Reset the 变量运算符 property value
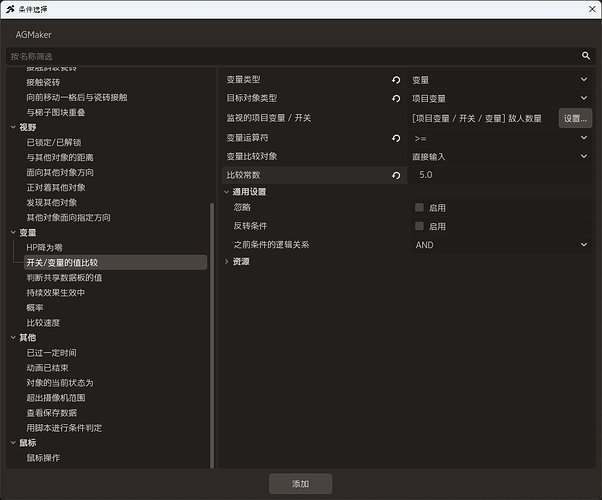 396,138
